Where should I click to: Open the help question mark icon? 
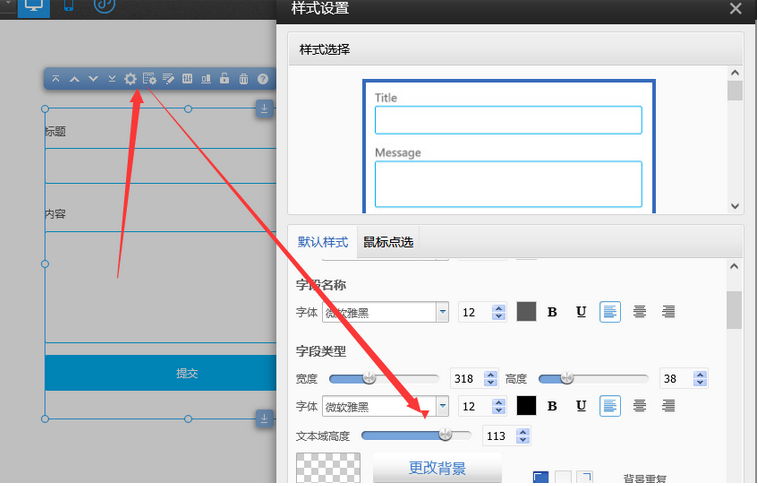tap(262, 79)
